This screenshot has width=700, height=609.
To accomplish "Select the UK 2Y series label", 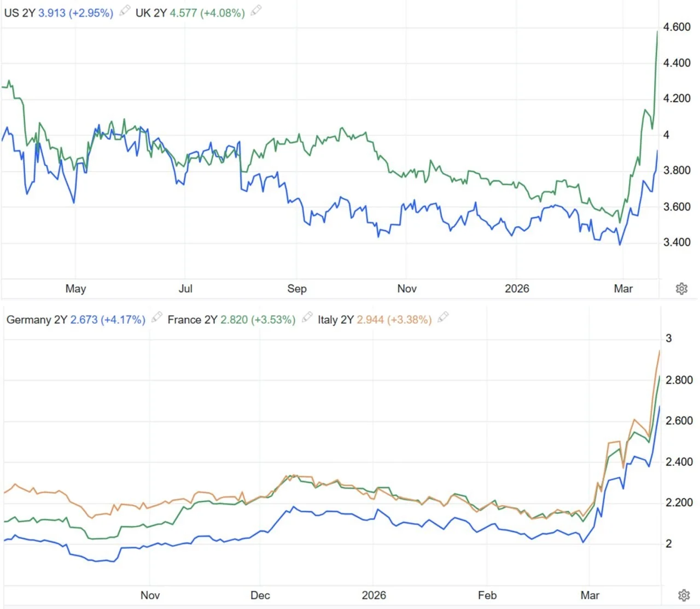I will (x=151, y=13).
